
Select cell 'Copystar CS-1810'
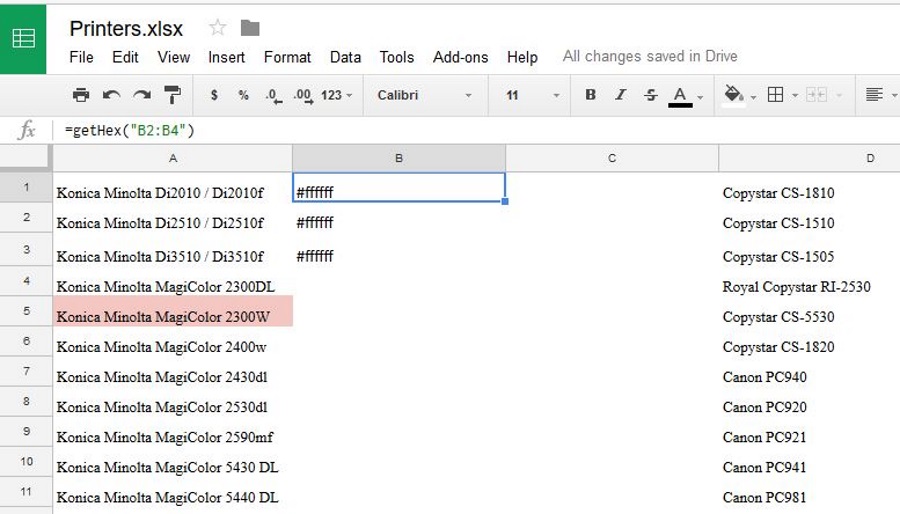coord(809,188)
